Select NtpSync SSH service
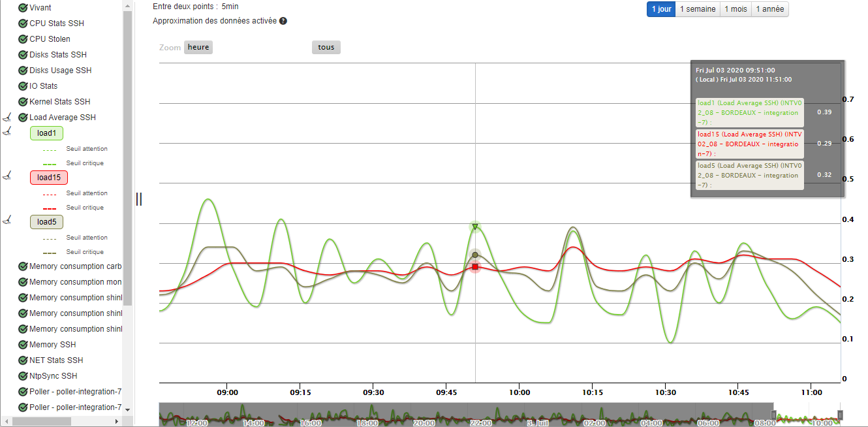Viewport: 868px width, 427px height. pyautogui.click(x=54, y=376)
